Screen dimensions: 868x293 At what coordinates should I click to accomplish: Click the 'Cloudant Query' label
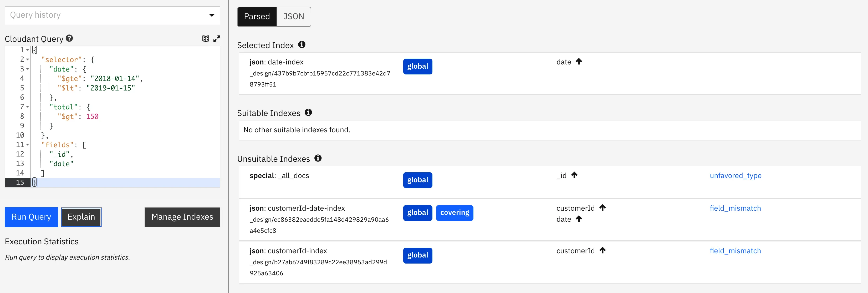pyautogui.click(x=34, y=39)
